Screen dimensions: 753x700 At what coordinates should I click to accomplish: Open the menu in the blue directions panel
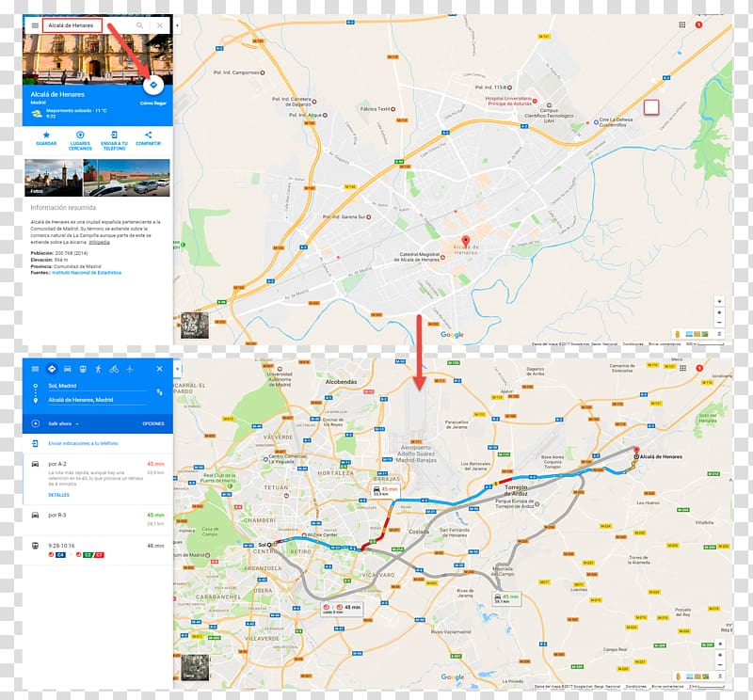tap(35, 369)
